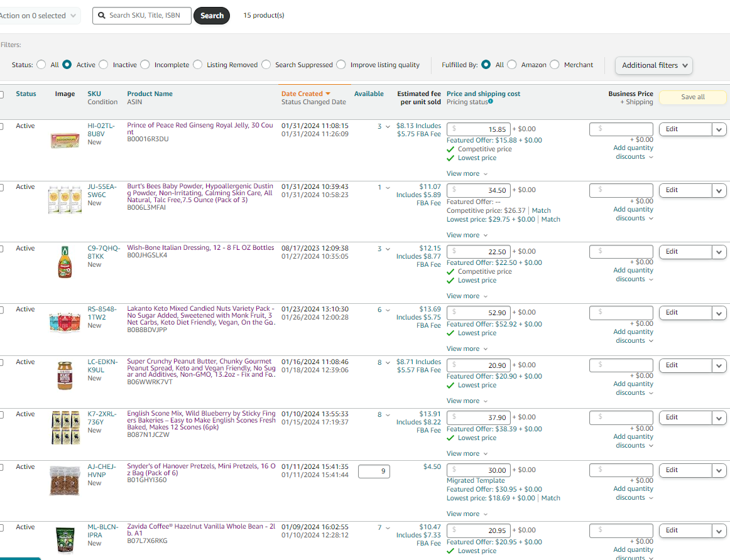Click the Date Created sort arrow
730x560 pixels.
[328, 94]
